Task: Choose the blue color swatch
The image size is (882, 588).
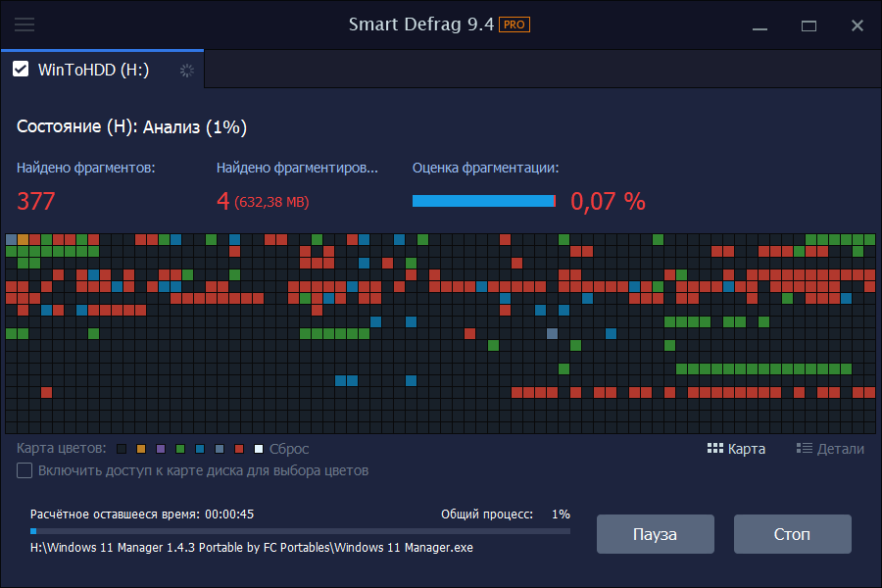Action: [200, 449]
